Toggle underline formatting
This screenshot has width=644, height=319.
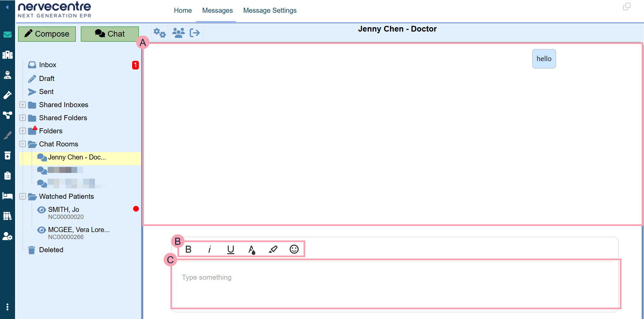pos(230,249)
